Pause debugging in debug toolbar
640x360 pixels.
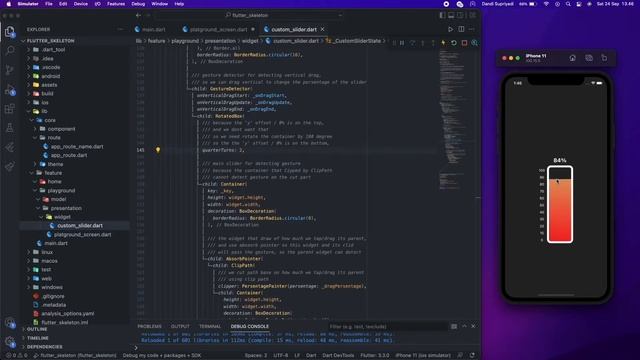pos(402,42)
